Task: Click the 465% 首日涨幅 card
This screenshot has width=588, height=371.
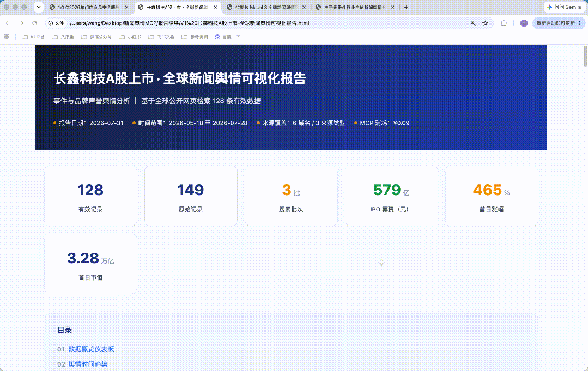Action: pyautogui.click(x=491, y=196)
